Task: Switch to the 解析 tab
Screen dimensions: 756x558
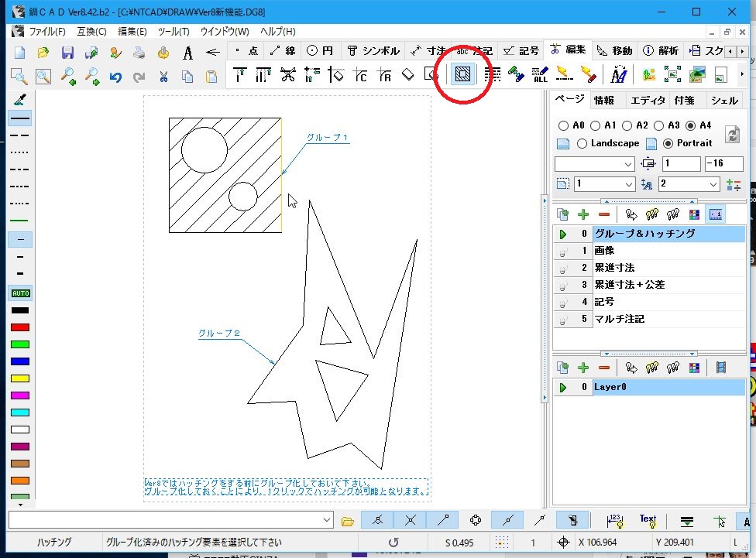Action: pos(661,50)
